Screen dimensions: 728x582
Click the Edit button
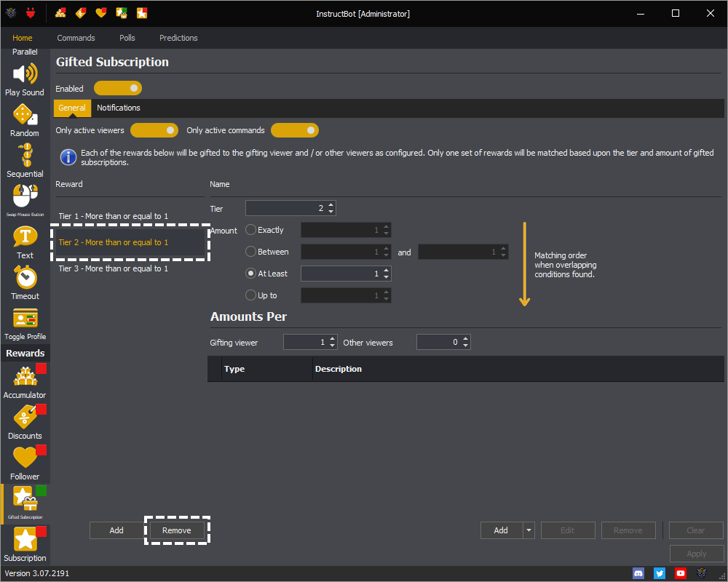tap(568, 530)
